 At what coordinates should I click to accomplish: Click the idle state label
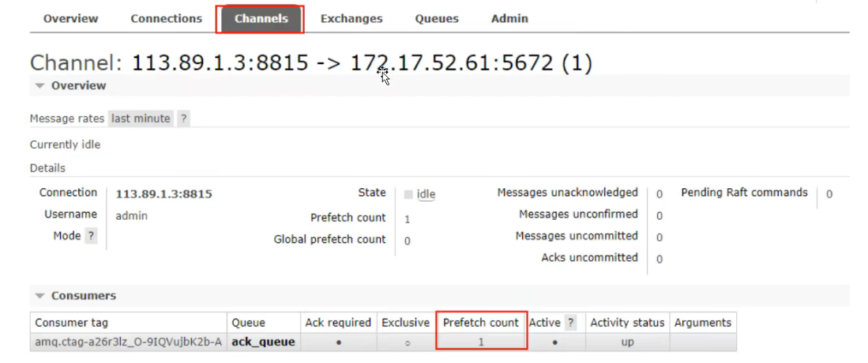426,195
